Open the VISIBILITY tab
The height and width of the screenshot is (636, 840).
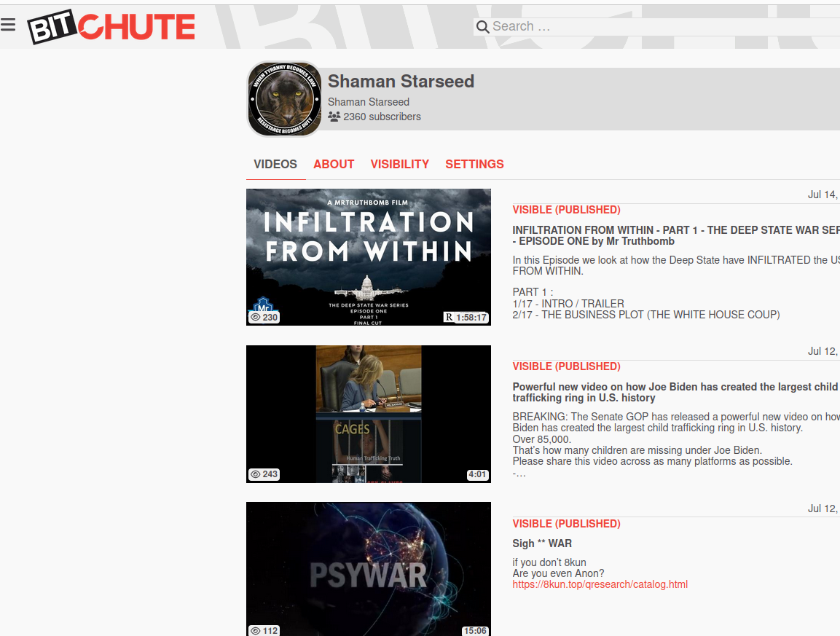(400, 164)
